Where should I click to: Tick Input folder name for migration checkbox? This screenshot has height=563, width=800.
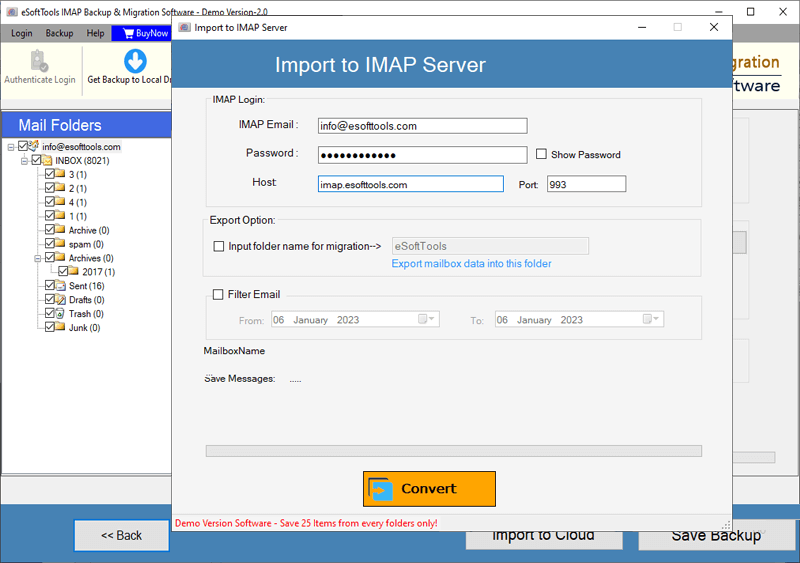(x=219, y=246)
